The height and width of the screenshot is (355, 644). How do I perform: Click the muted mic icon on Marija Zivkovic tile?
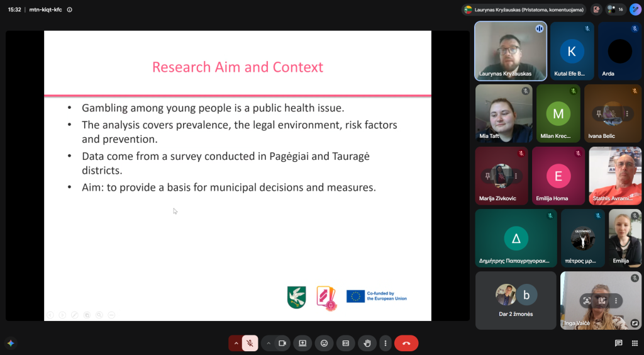point(521,154)
